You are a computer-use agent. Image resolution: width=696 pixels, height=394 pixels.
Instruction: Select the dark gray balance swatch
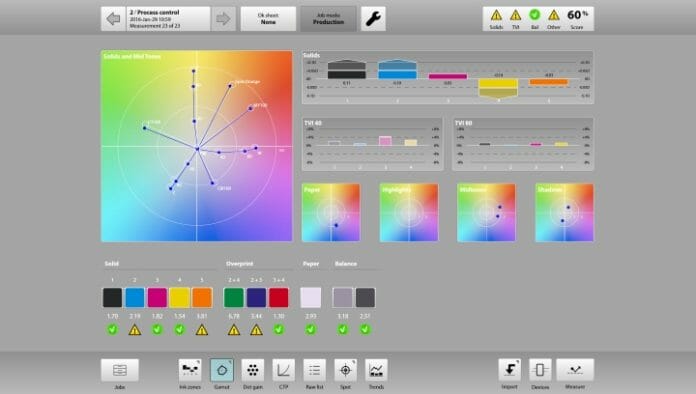365,297
